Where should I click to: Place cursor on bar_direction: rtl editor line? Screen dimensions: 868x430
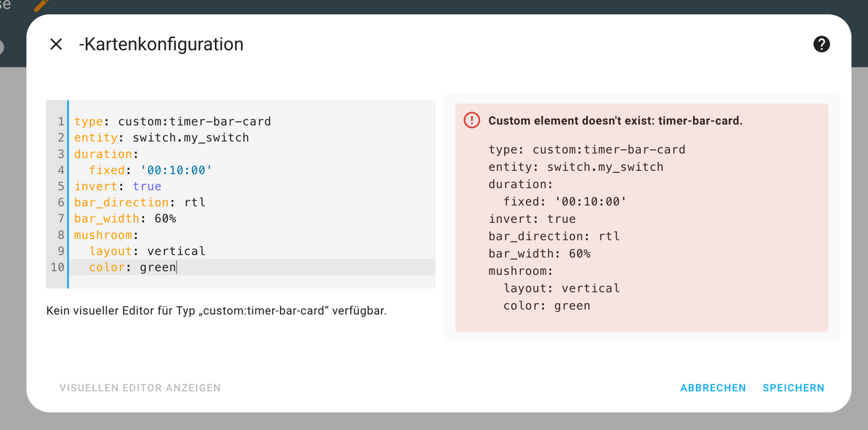coord(140,203)
